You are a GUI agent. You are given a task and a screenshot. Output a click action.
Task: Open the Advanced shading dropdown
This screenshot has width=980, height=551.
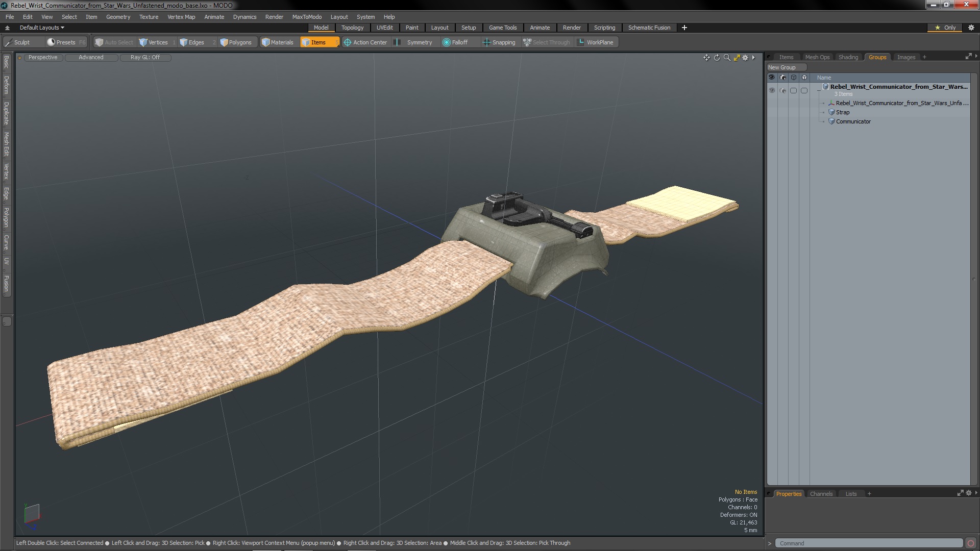point(91,58)
